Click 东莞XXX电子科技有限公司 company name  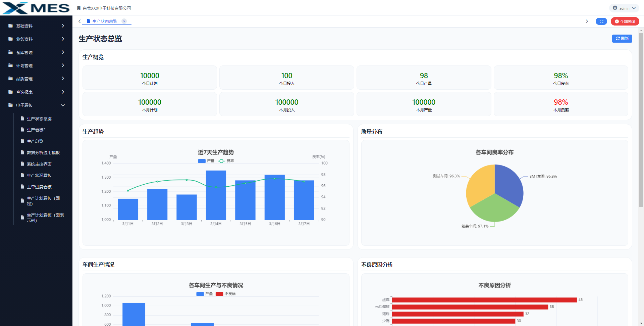pyautogui.click(x=107, y=8)
